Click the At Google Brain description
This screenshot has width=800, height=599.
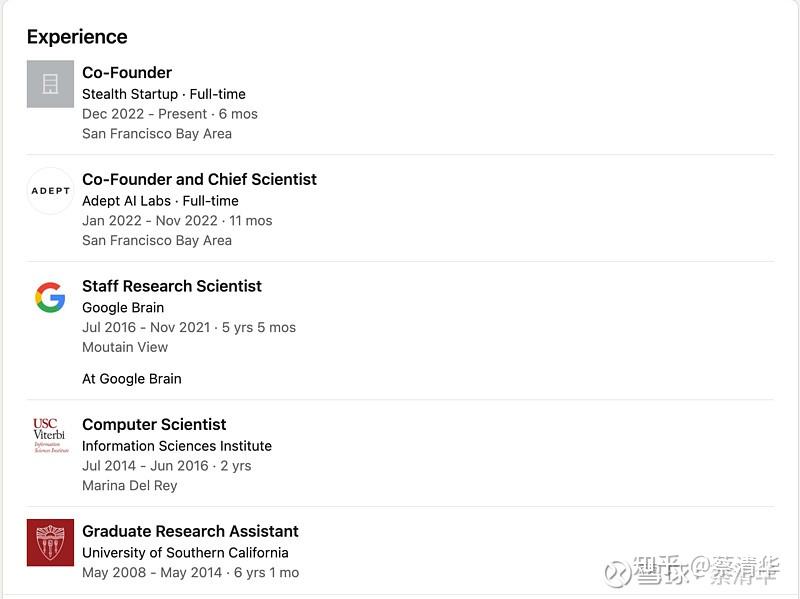(132, 379)
